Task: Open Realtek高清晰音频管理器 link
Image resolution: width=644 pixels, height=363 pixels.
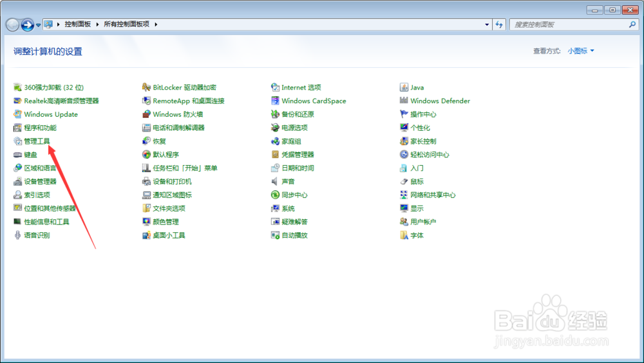Action: tap(62, 101)
